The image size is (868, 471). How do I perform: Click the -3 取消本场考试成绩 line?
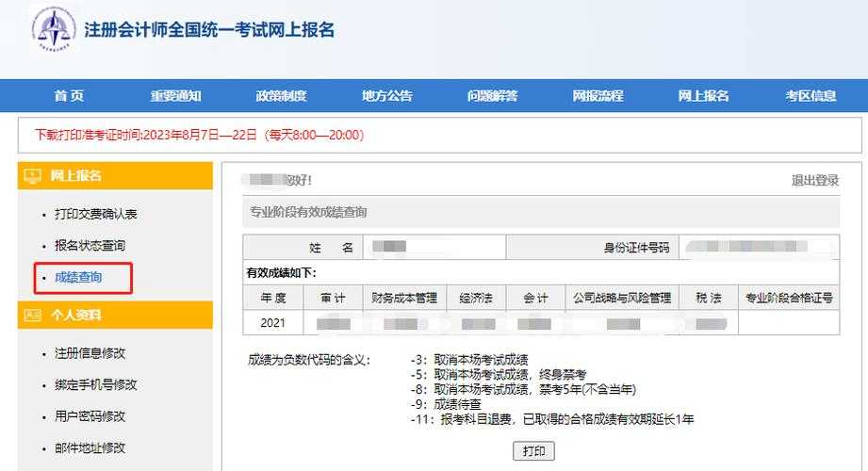(469, 360)
